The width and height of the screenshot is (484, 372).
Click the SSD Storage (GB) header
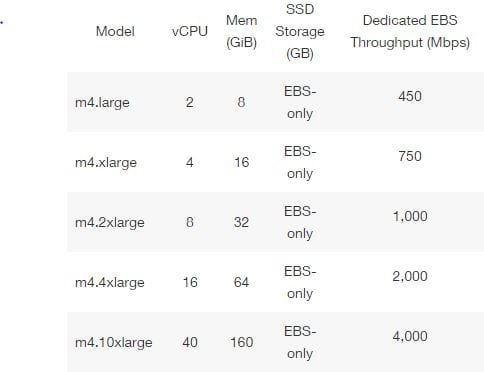pos(300,31)
